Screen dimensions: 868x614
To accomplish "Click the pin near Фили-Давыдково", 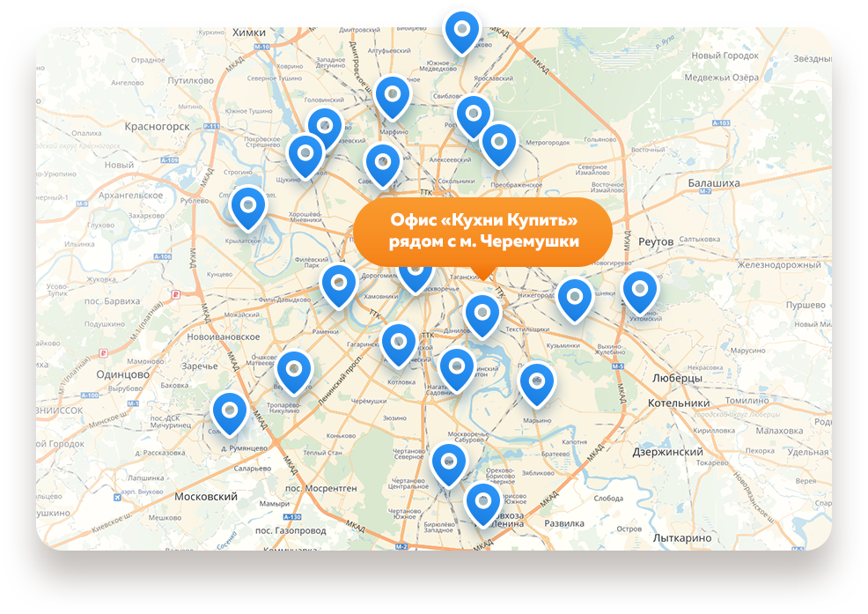I will tap(339, 286).
